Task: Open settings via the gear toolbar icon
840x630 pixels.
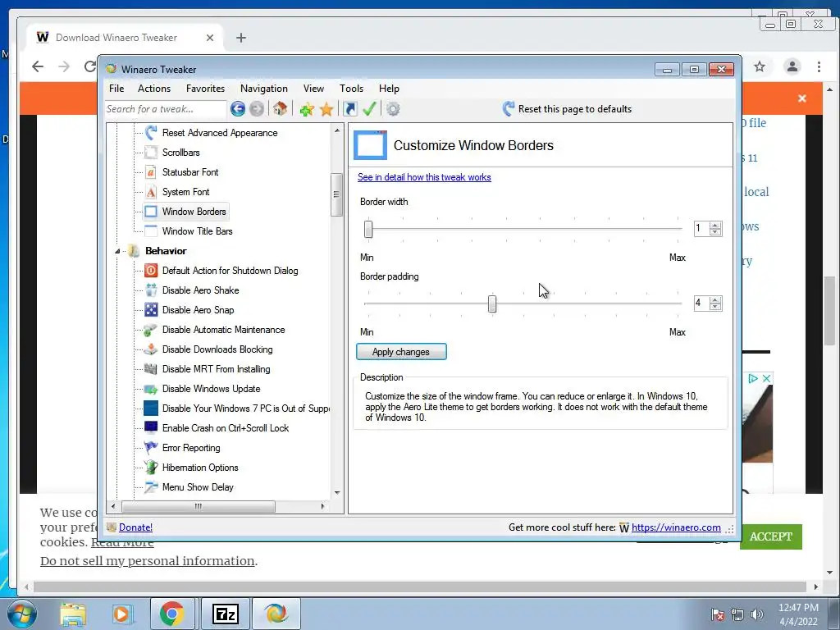Action: (x=393, y=109)
